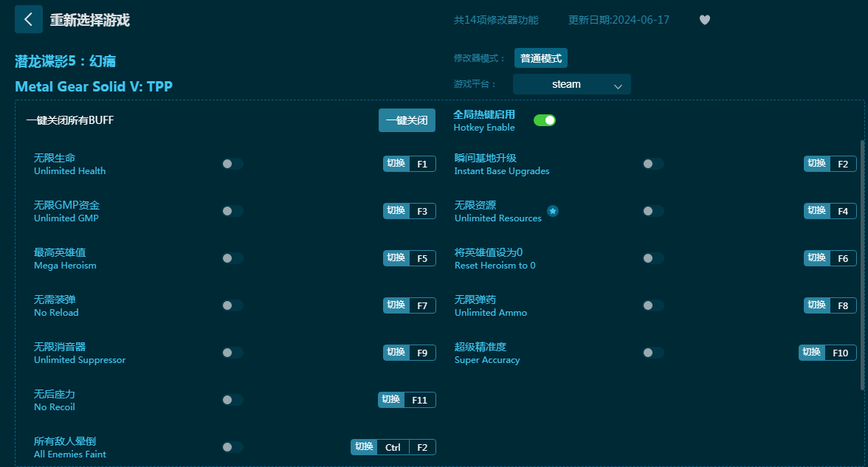Click Unlimited Suppressor label
868x467 pixels.
pos(80,360)
